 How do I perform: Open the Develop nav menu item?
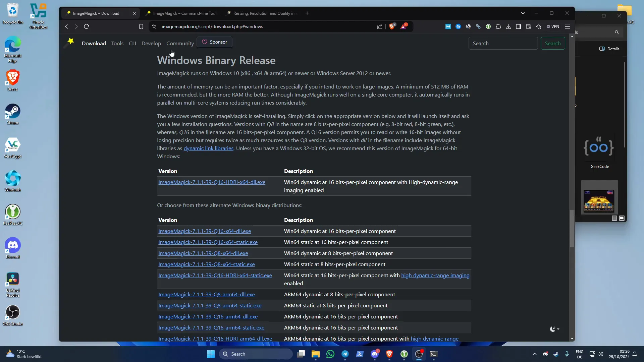point(151,44)
